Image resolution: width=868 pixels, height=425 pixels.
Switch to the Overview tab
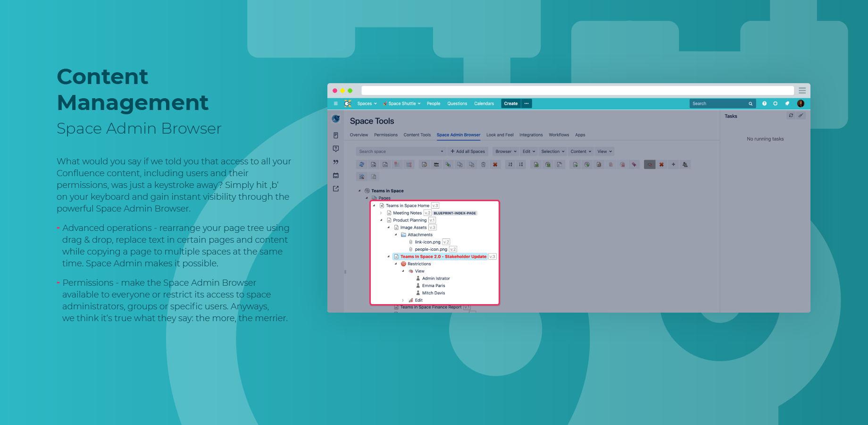click(359, 135)
